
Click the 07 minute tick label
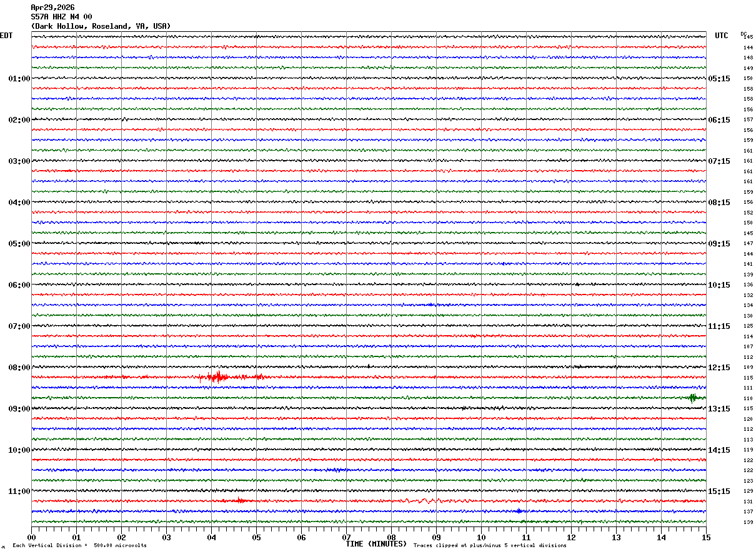[x=346, y=537]
